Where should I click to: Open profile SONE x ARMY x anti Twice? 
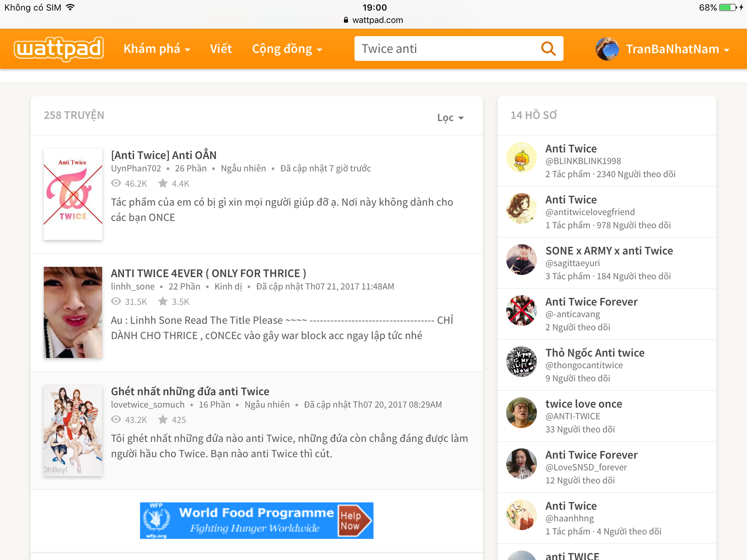pyautogui.click(x=609, y=250)
